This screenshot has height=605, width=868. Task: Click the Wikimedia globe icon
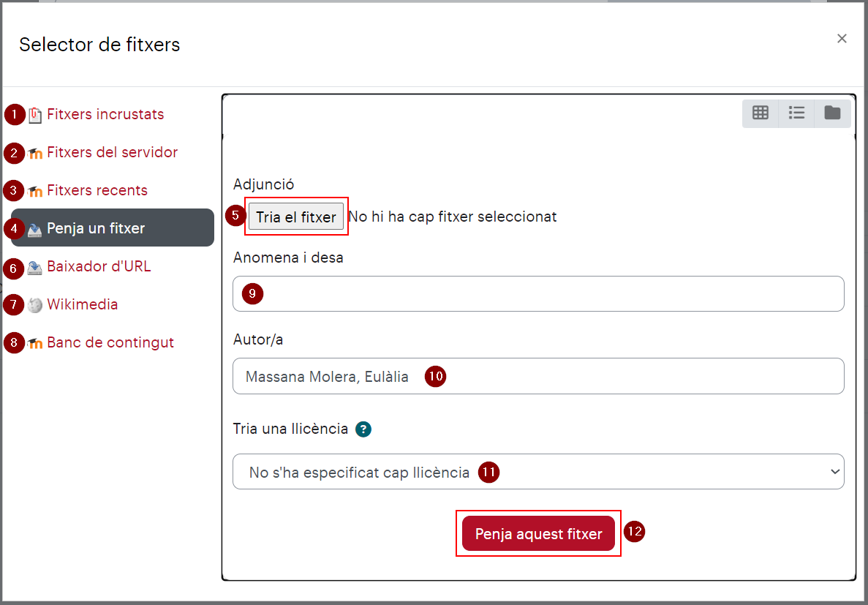[x=35, y=305]
